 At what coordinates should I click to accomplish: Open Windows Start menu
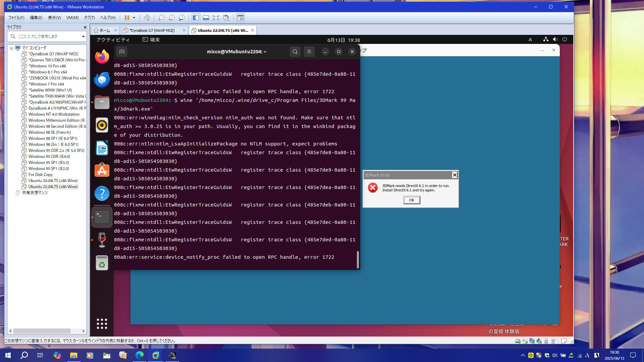(8, 355)
